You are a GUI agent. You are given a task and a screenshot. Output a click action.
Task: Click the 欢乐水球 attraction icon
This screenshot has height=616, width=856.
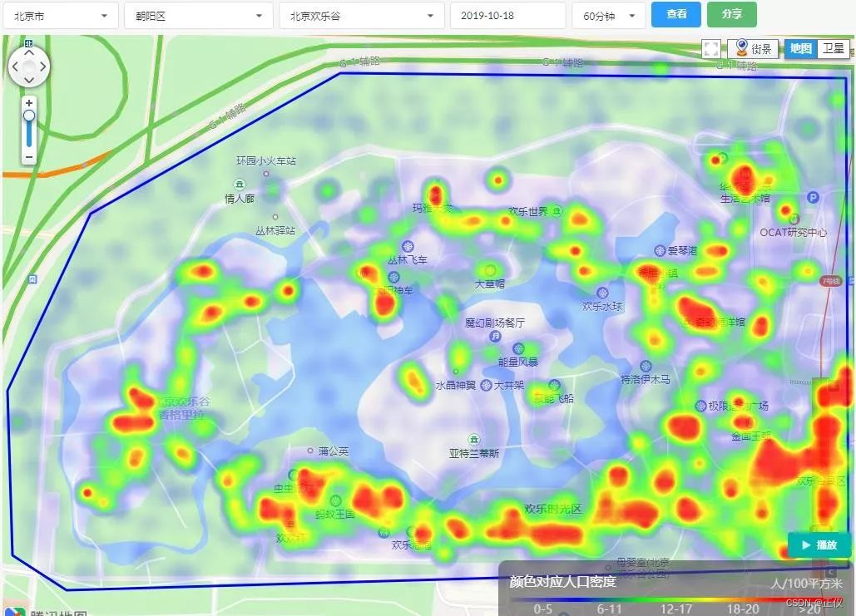[x=602, y=293]
